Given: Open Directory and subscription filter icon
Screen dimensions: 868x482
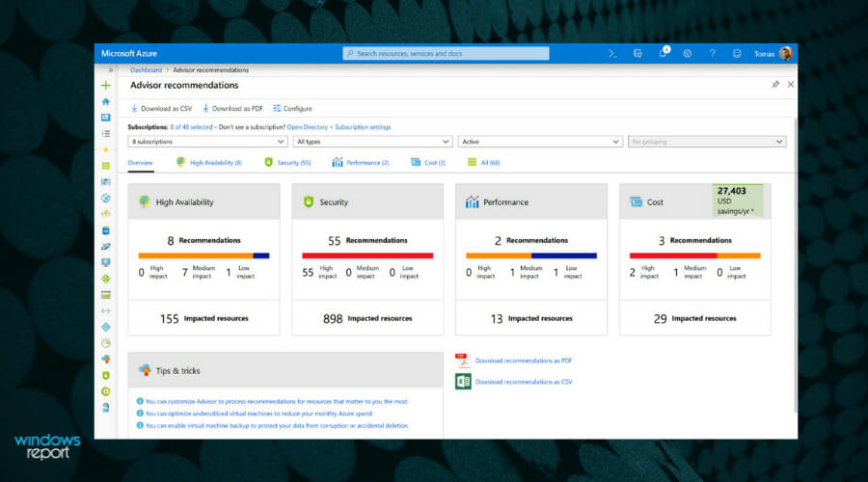Looking at the screenshot, I should [x=637, y=54].
